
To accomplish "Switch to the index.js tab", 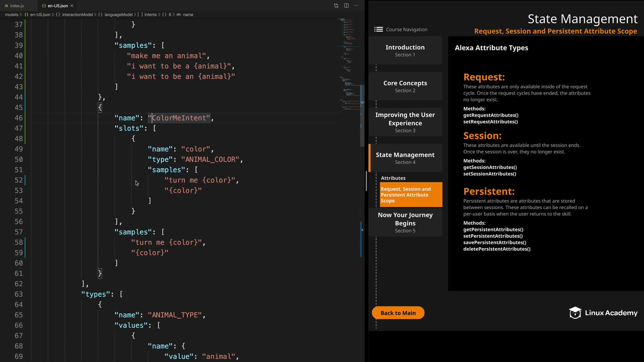I will 16,6.
